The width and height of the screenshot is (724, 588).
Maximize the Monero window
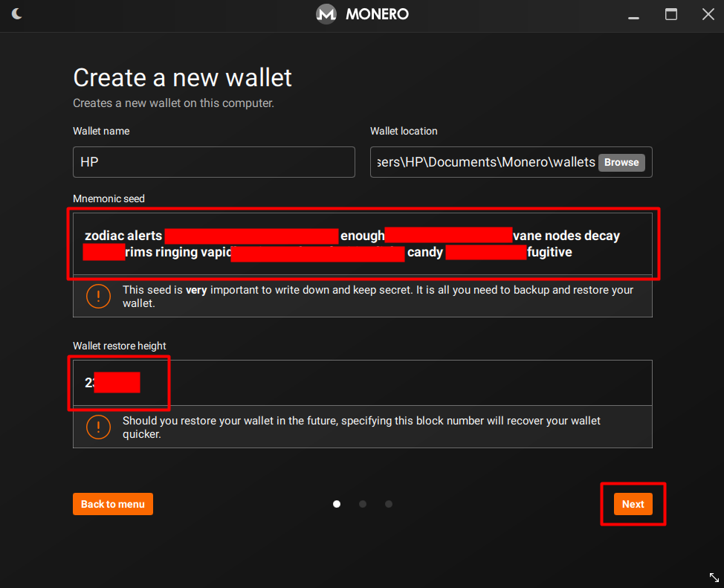tap(671, 14)
